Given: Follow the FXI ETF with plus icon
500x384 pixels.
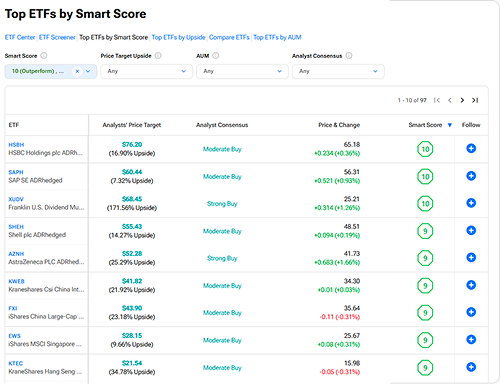Looking at the screenshot, I should click(x=471, y=312).
